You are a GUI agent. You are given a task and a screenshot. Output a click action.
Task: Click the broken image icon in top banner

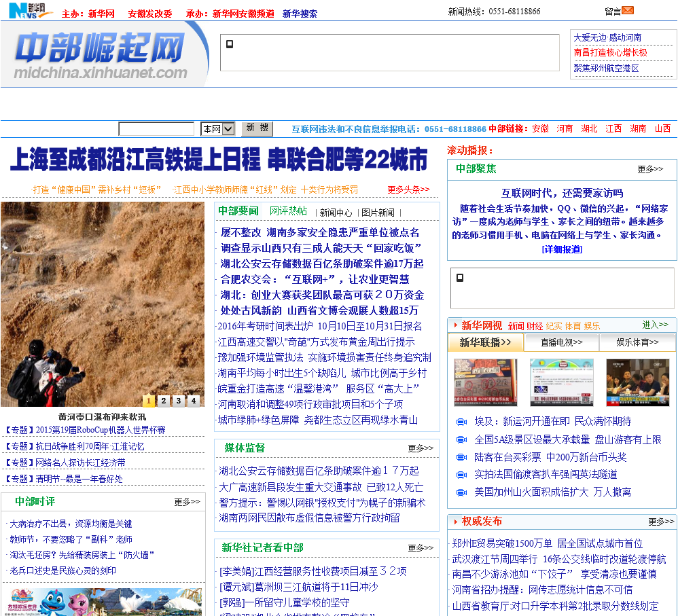[230, 43]
